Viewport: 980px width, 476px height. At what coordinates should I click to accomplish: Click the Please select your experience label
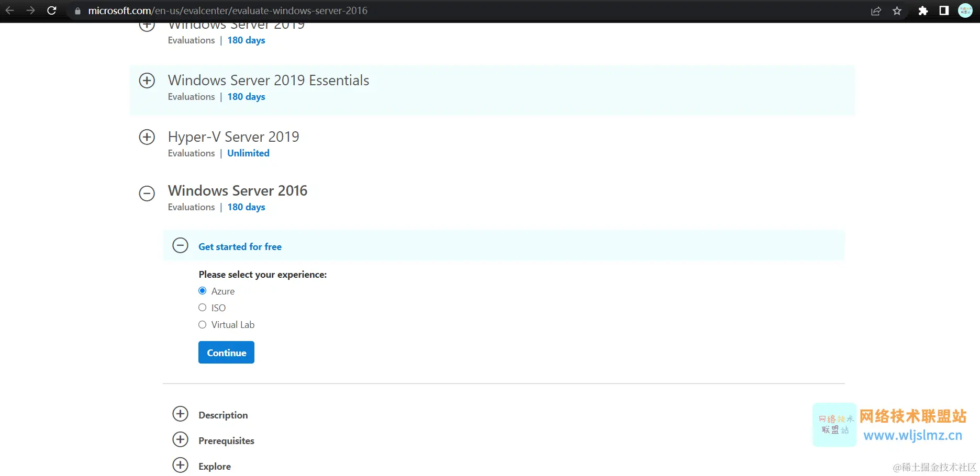263,275
